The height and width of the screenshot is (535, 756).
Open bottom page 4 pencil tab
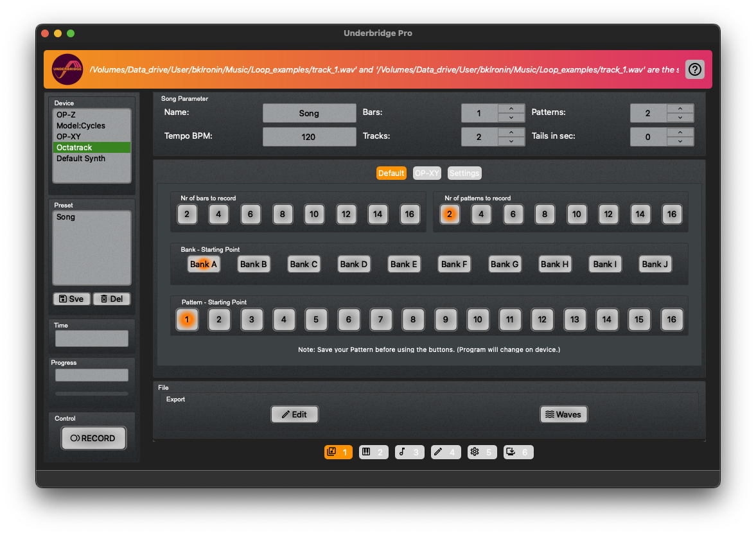coord(446,452)
